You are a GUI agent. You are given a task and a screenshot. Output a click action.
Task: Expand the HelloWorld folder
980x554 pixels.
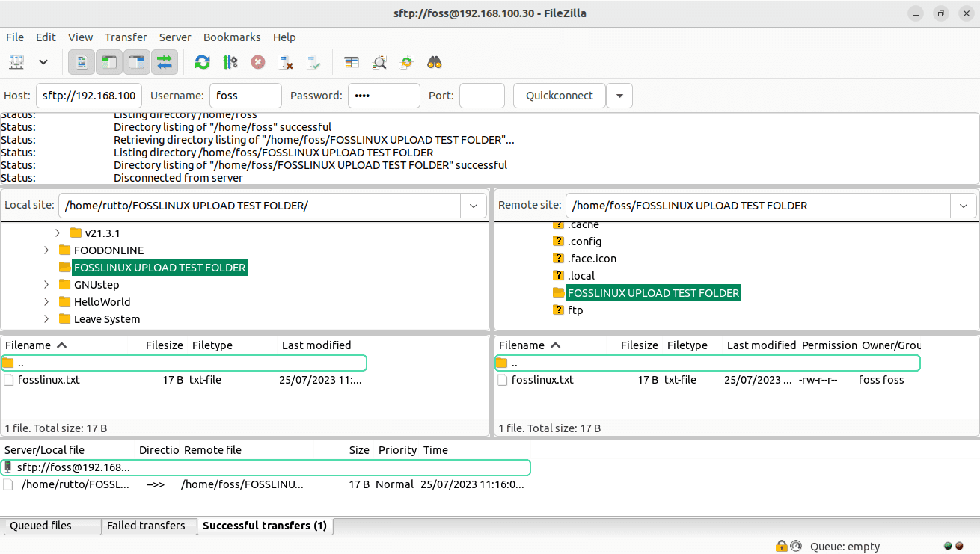click(x=46, y=302)
